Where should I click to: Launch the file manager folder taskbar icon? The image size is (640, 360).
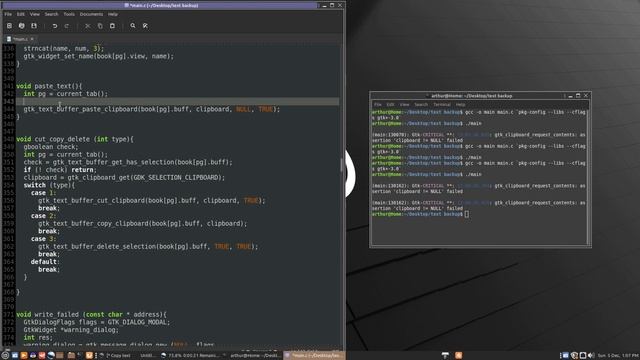click(71, 356)
